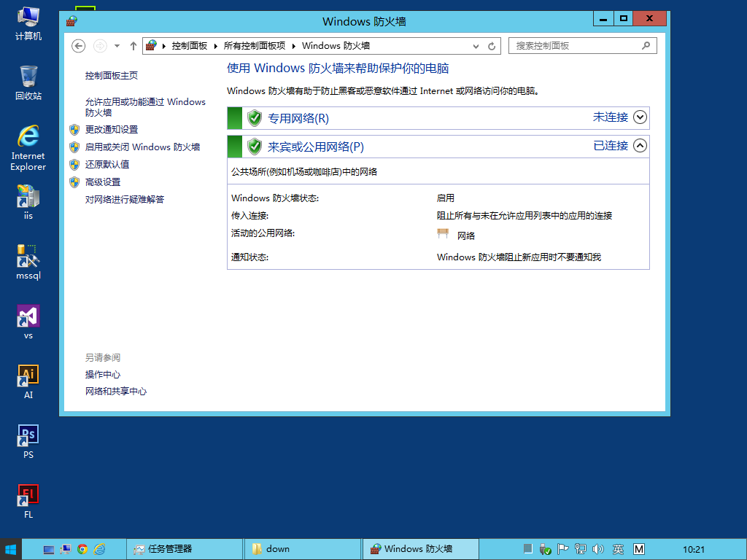Image resolution: width=747 pixels, height=560 pixels.
Task: Launch the PS Photoshop shortcut
Action: [x=28, y=442]
